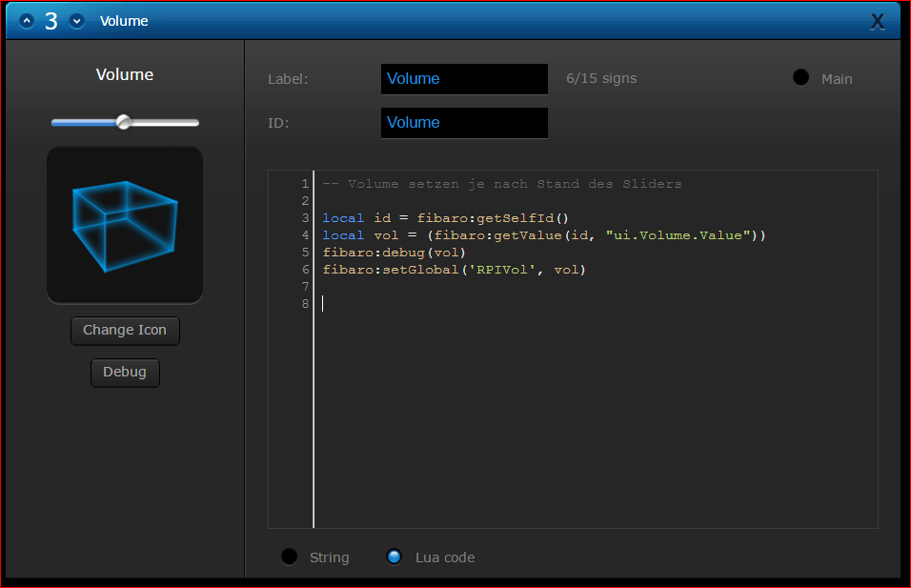Close the Volume dialog with X

click(878, 22)
